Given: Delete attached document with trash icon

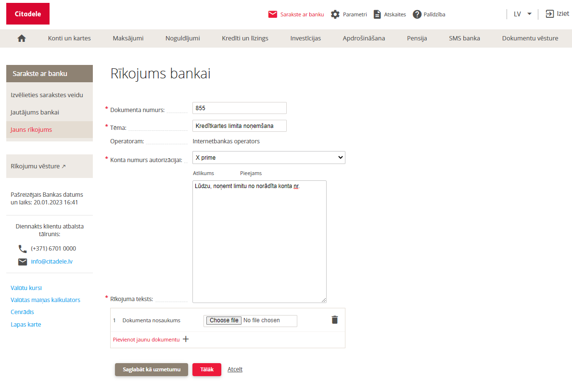Looking at the screenshot, I should (x=334, y=320).
